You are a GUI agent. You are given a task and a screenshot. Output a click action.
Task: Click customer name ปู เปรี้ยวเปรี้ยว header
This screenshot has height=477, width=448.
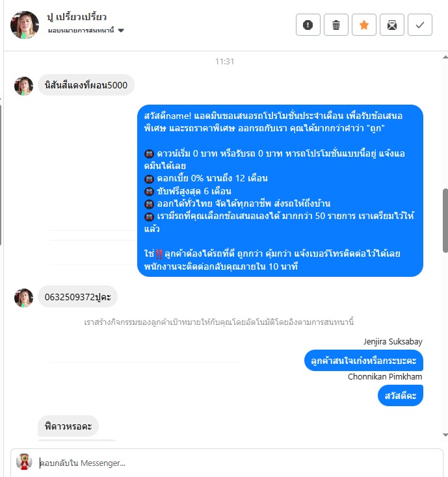[x=77, y=17]
